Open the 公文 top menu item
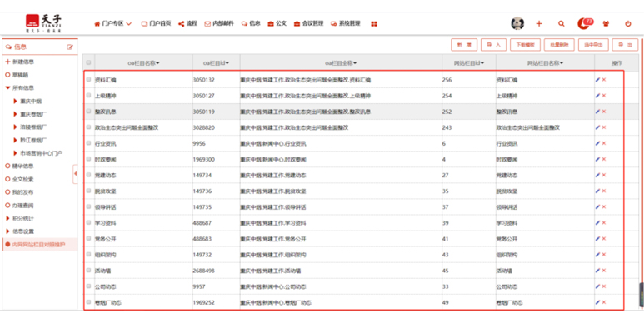 tap(277, 24)
